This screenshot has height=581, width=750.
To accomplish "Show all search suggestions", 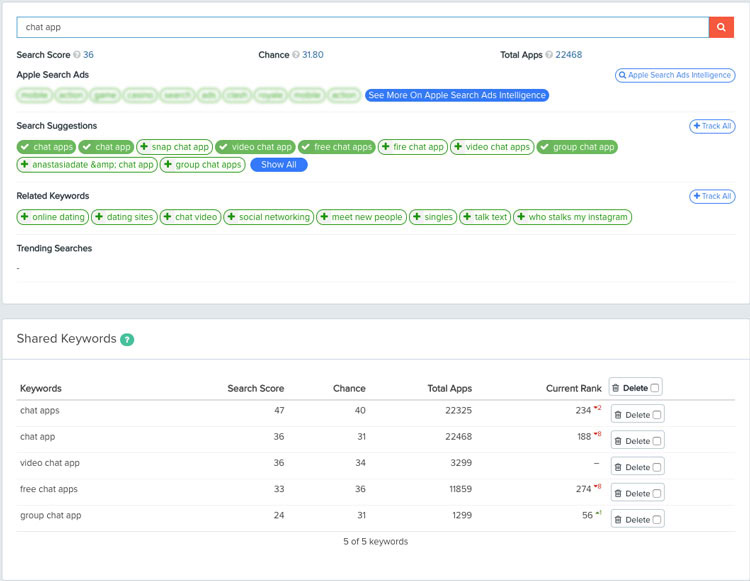I will click(279, 164).
